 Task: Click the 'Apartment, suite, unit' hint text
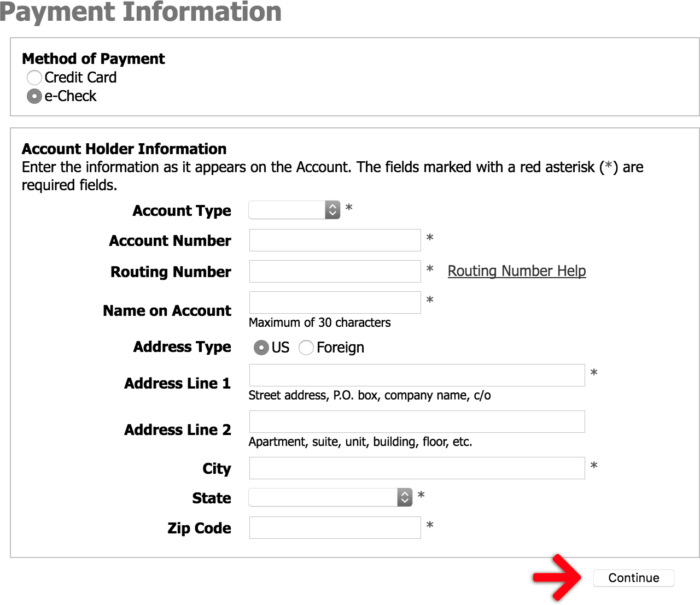coord(360,442)
